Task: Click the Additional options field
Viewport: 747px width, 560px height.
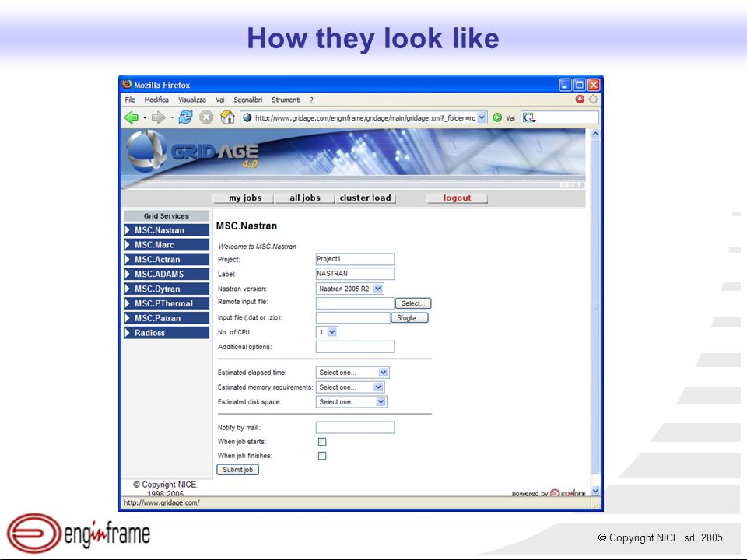Action: click(x=355, y=347)
